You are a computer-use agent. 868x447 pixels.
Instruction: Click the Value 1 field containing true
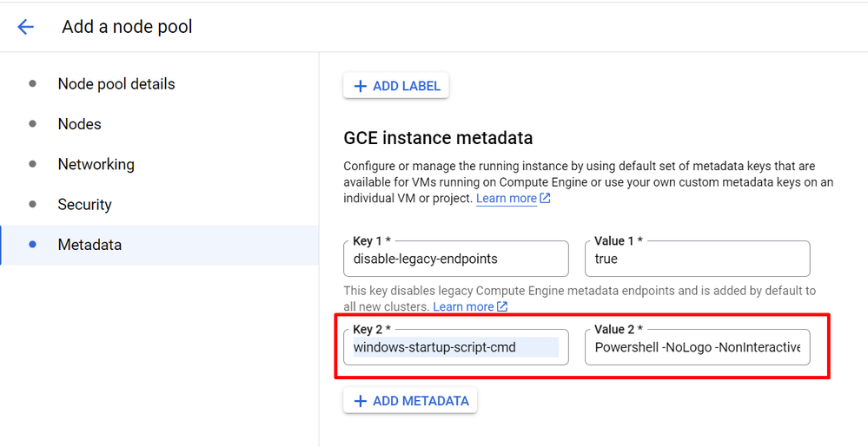[x=697, y=259]
